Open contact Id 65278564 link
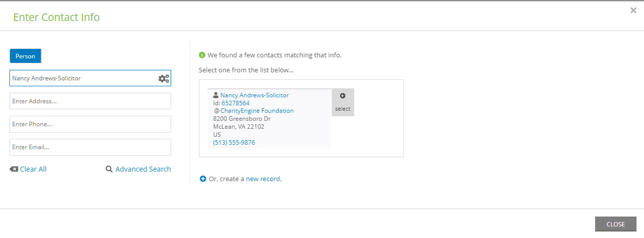 (235, 103)
